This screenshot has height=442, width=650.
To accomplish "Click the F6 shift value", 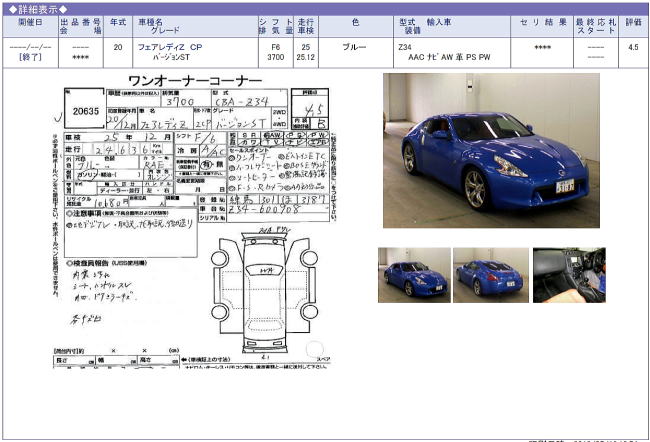I will [x=276, y=47].
